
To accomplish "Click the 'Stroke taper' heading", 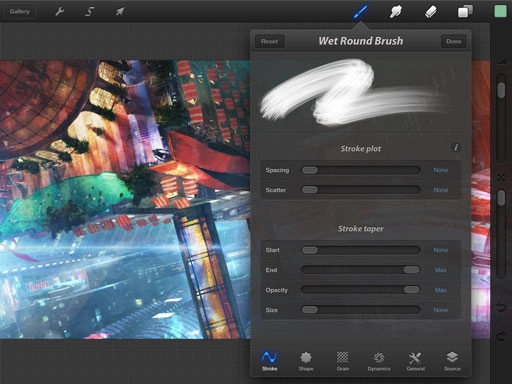I will coord(361,229).
